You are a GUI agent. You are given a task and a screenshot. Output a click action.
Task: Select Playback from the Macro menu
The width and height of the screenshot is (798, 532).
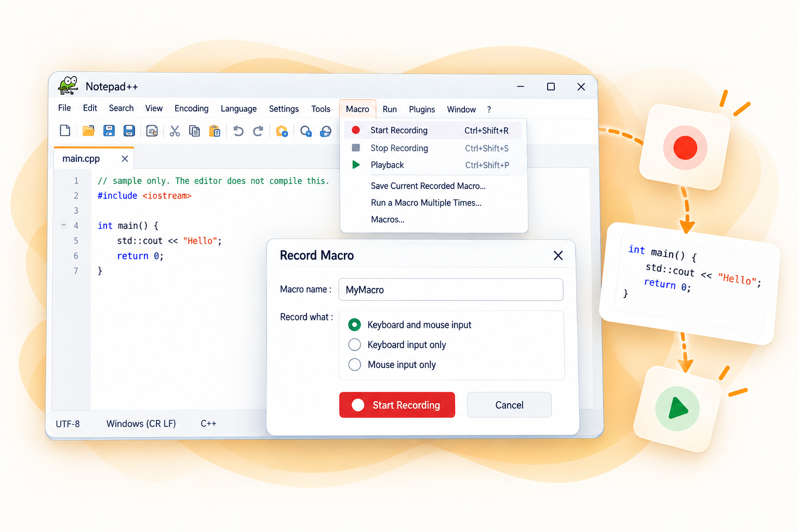[433, 165]
